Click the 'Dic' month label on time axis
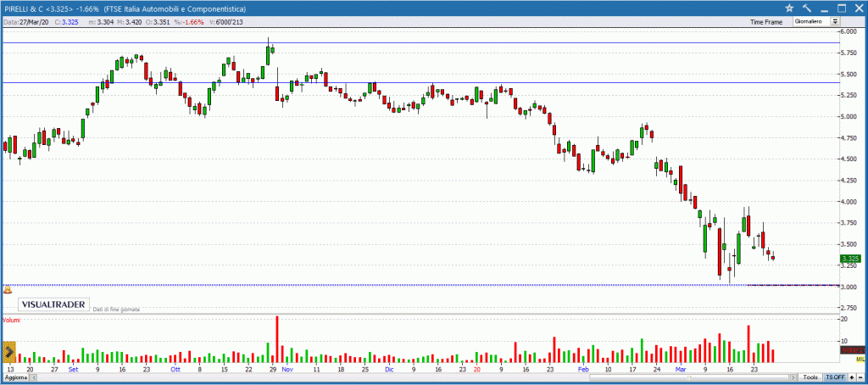868x385 pixels. click(389, 368)
